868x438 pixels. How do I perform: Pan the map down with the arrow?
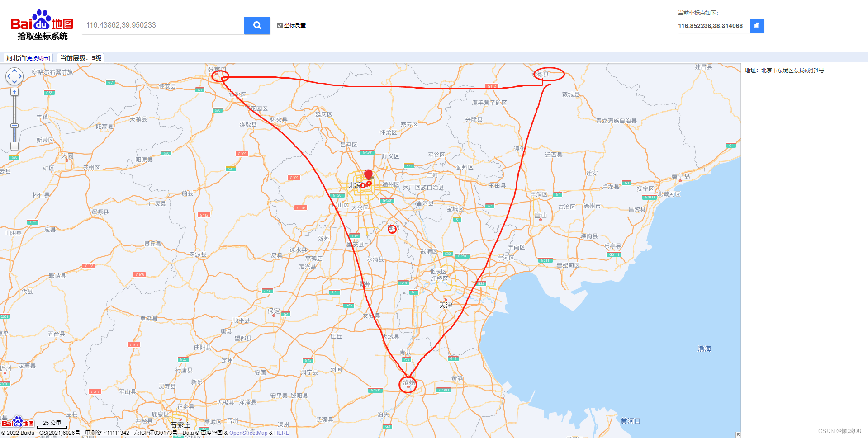tap(14, 82)
